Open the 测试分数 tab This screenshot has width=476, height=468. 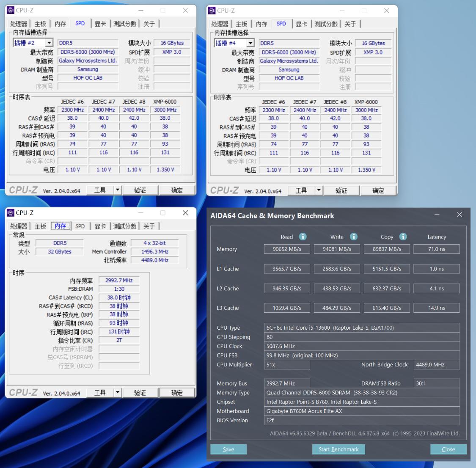pyautogui.click(x=125, y=24)
